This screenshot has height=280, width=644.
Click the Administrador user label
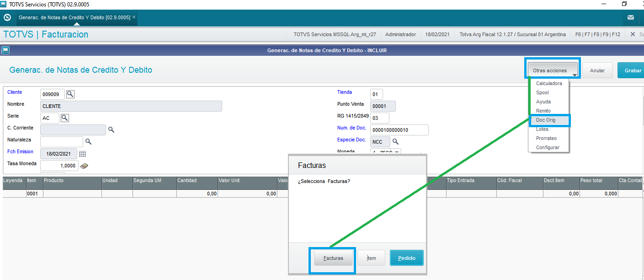[x=400, y=34]
